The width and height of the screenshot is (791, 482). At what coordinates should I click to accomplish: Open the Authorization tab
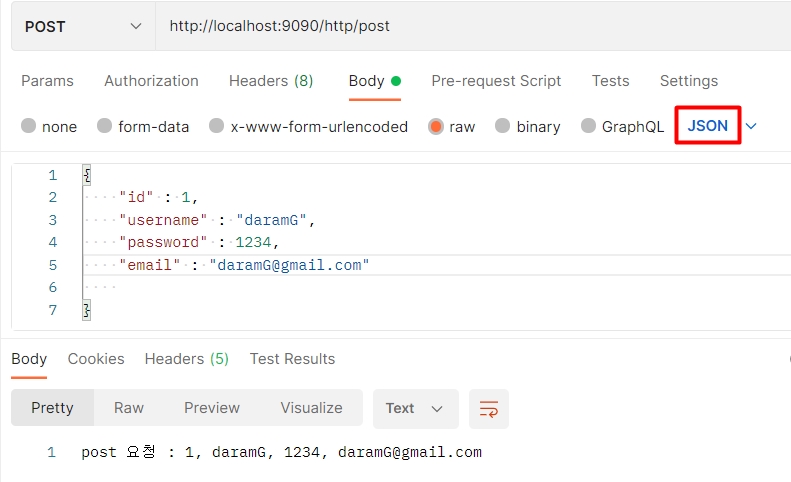tap(151, 81)
